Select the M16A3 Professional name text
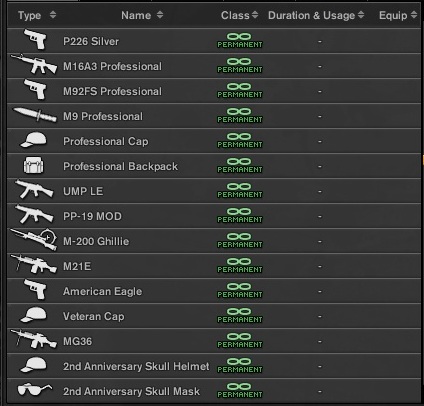424x406 pixels. point(112,66)
